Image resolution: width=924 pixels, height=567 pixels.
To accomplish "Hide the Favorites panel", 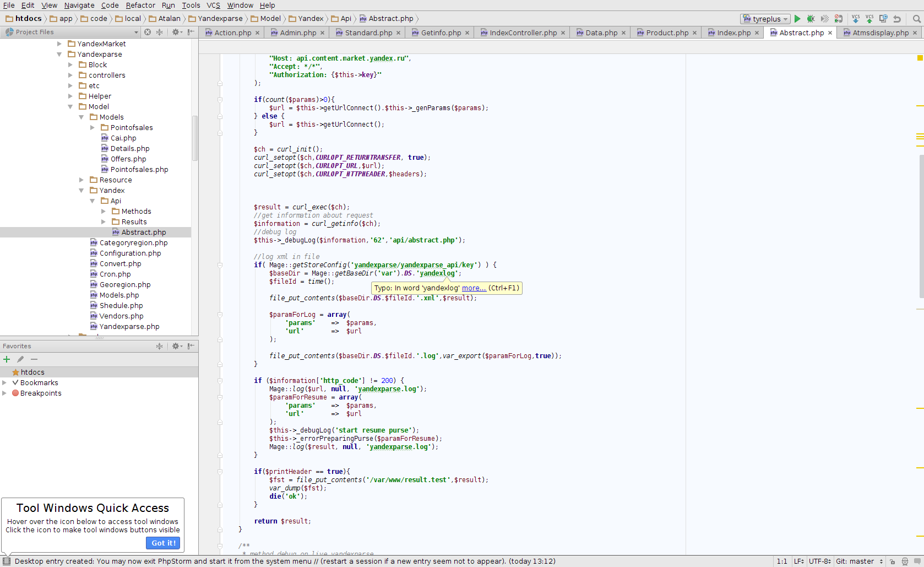I will pyautogui.click(x=191, y=346).
